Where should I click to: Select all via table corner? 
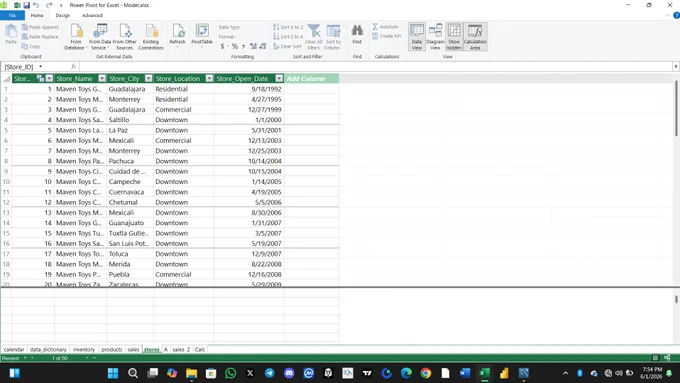coord(6,79)
